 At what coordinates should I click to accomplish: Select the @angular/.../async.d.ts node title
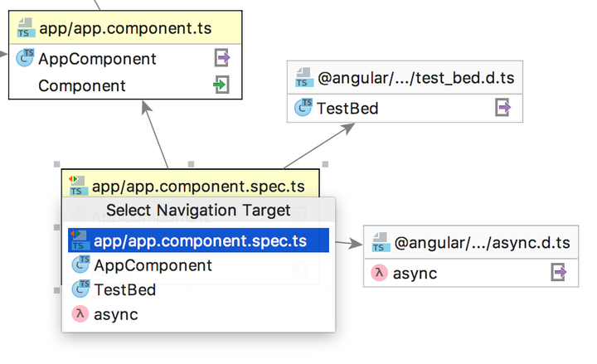[482, 244]
